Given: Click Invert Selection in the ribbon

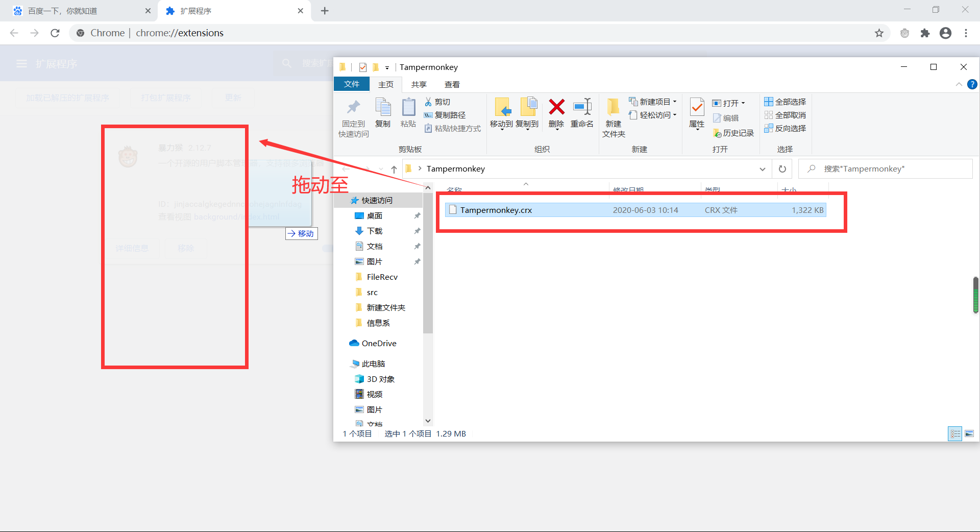Looking at the screenshot, I should tap(785, 128).
